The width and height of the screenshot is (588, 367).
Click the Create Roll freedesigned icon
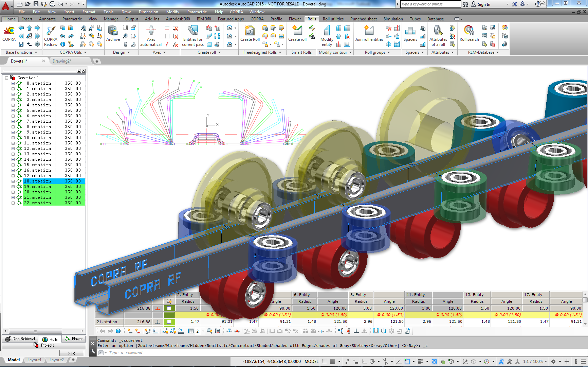coord(250,31)
